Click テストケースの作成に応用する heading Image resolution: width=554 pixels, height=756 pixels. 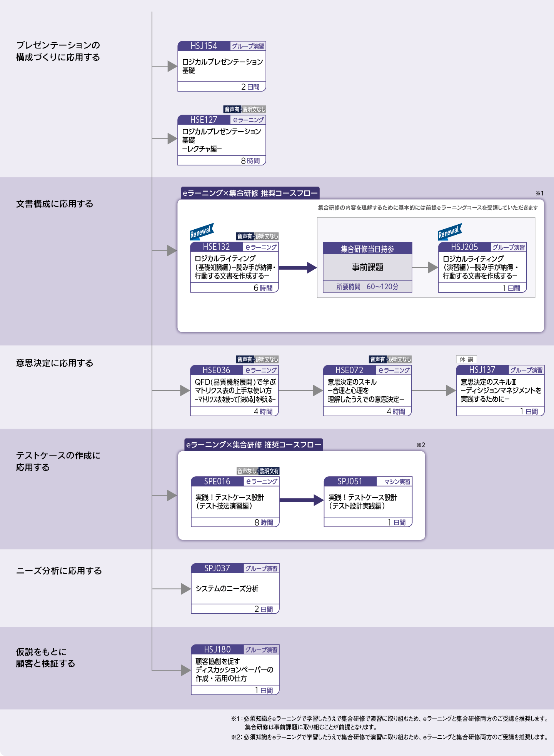coord(58,461)
